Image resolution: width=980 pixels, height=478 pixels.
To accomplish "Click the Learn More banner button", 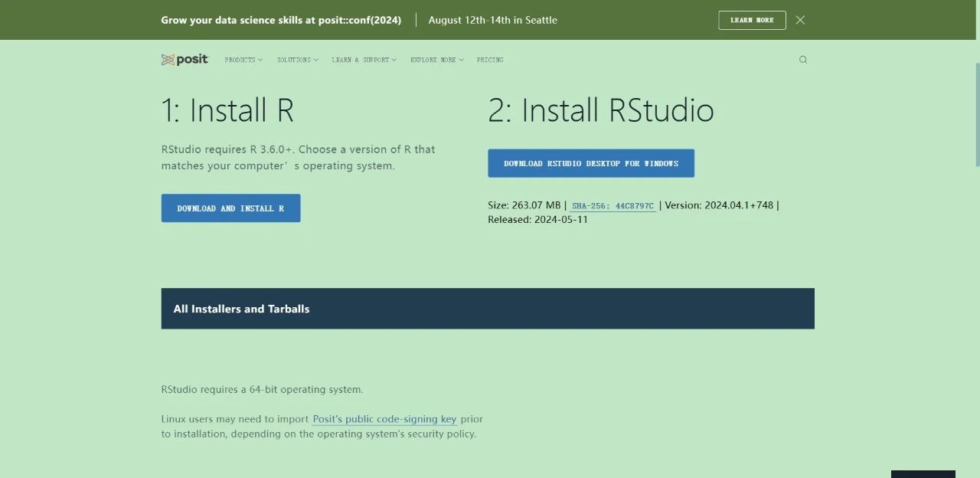I will (752, 20).
